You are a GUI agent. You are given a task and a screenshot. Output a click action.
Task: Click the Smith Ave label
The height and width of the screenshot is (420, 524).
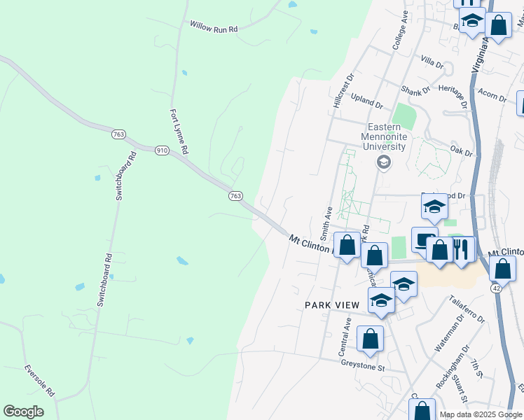pyautogui.click(x=326, y=224)
